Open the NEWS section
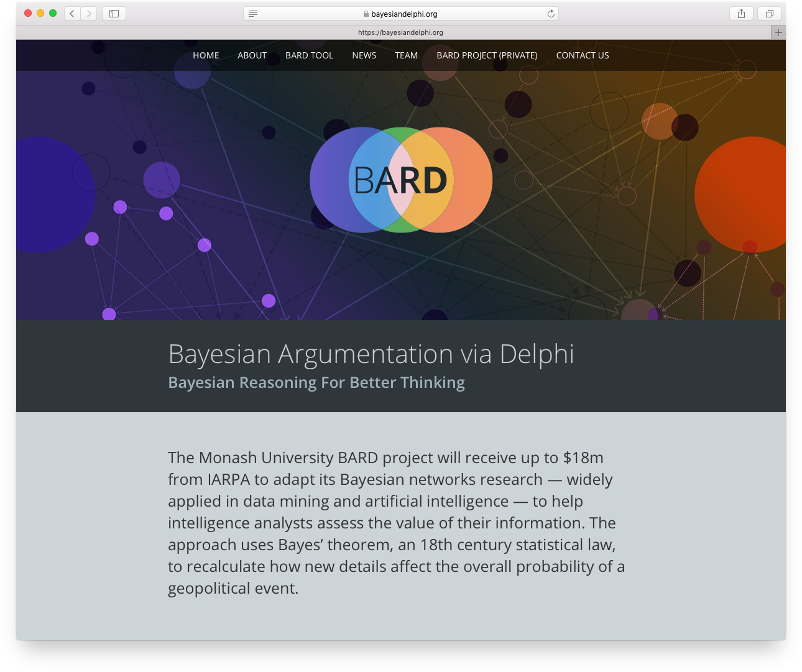Screen dimensions: 802x672 tap(364, 55)
